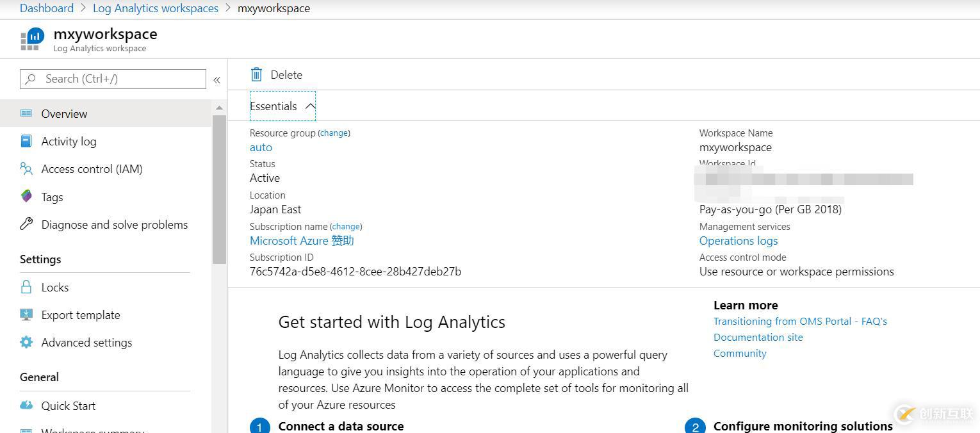980x433 pixels.
Task: Collapse the left sidebar with double chevron
Action: (216, 79)
